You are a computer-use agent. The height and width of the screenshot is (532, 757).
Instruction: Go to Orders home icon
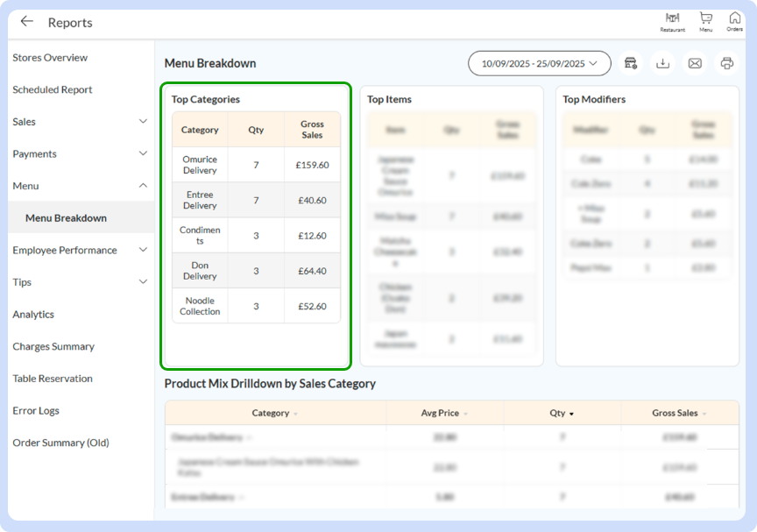coord(734,21)
